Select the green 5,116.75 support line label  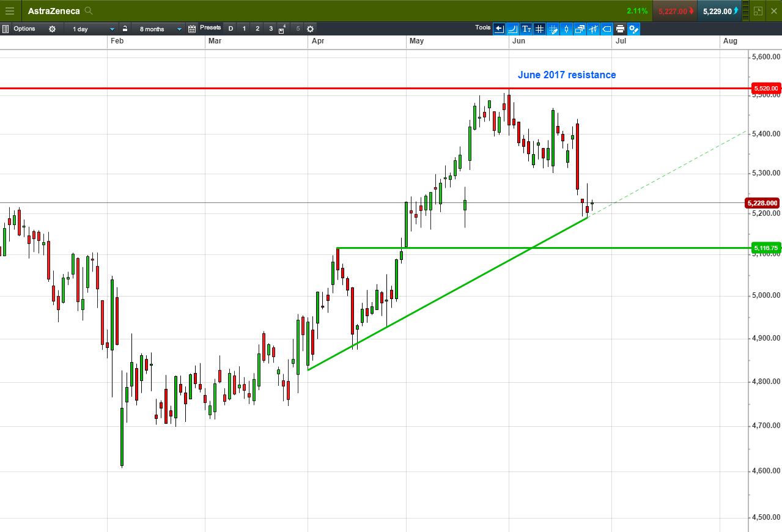[765, 248]
